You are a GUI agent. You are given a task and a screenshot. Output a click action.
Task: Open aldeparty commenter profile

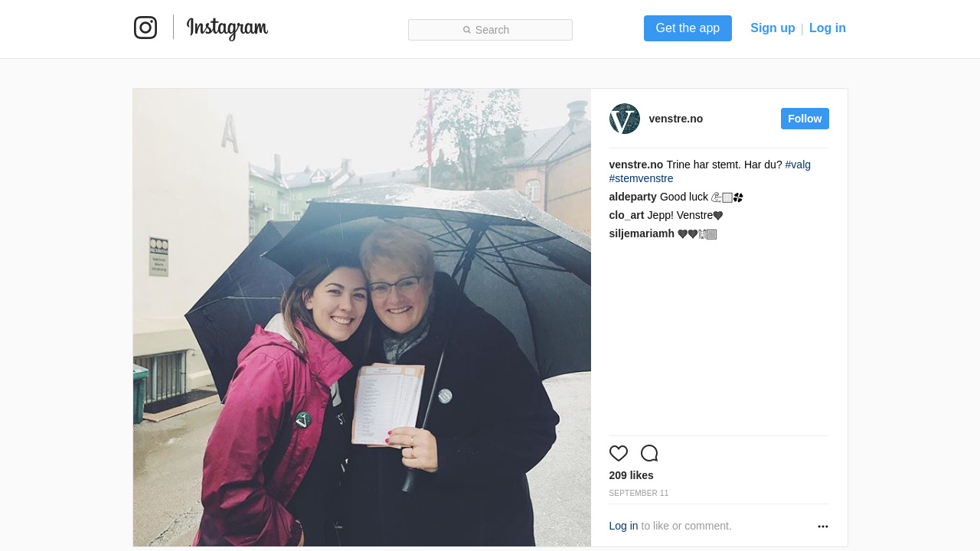pyautogui.click(x=633, y=197)
